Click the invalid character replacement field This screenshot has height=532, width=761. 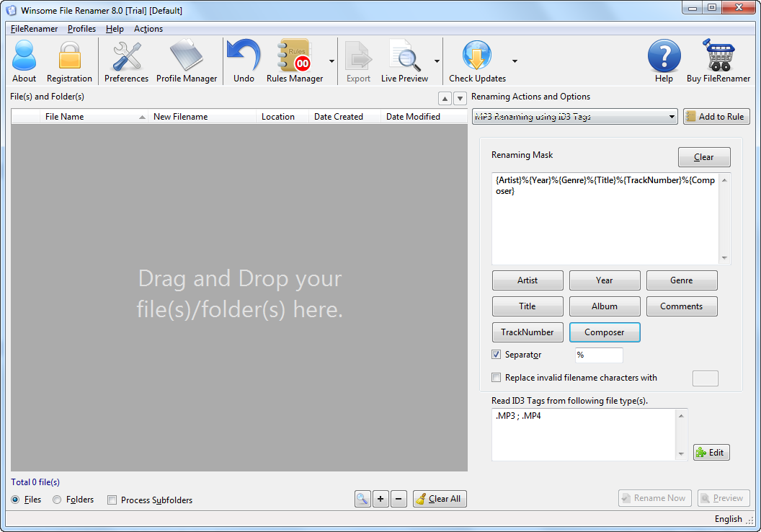coord(706,378)
